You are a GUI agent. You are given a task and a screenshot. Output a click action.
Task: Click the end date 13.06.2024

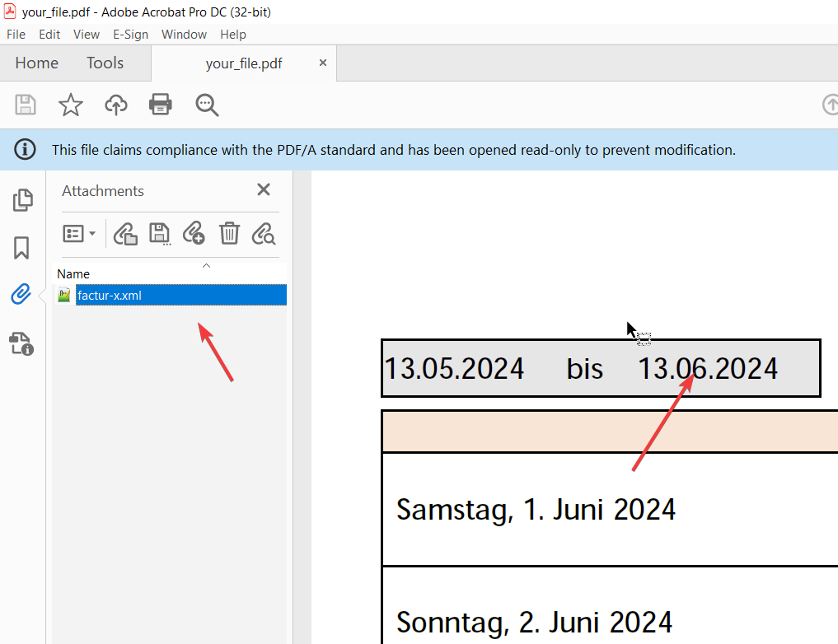coord(708,368)
